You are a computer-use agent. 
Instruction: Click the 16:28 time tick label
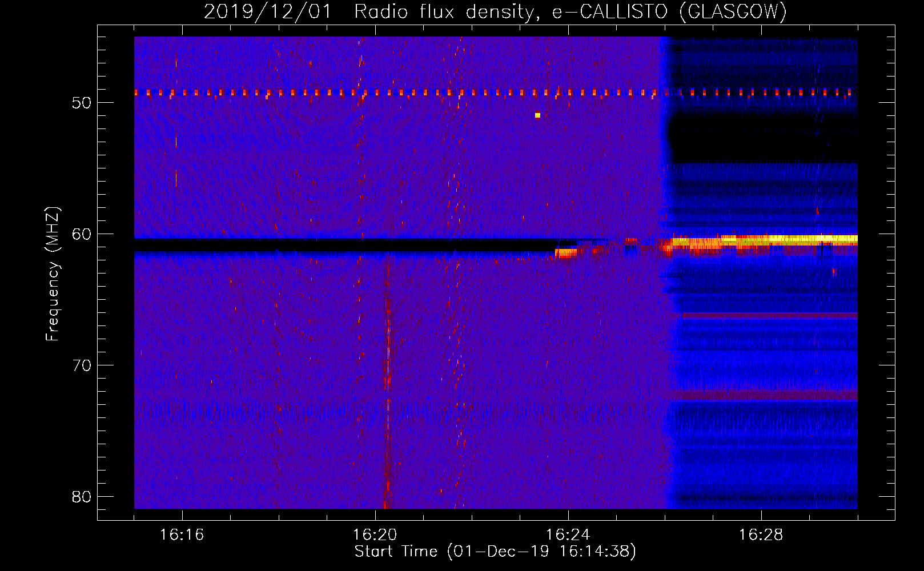[761, 535]
